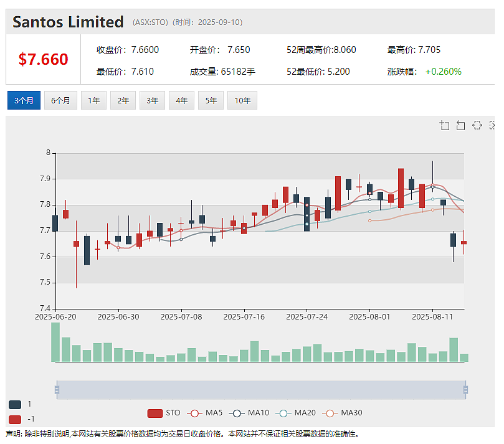Viewport: 504px width, 444px height.
Task: Toggle the dark '1' visual map piece
Action: tap(15, 405)
